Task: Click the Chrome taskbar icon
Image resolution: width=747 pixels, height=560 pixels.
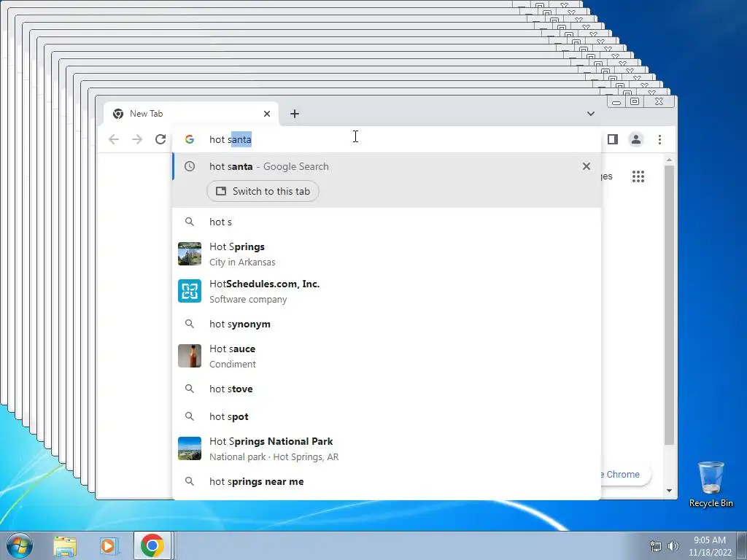Action: [152, 545]
